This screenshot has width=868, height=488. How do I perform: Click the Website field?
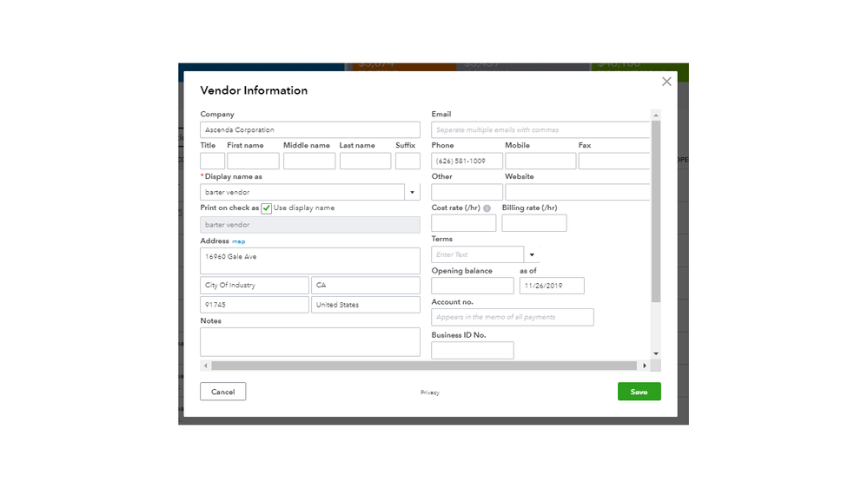point(578,192)
